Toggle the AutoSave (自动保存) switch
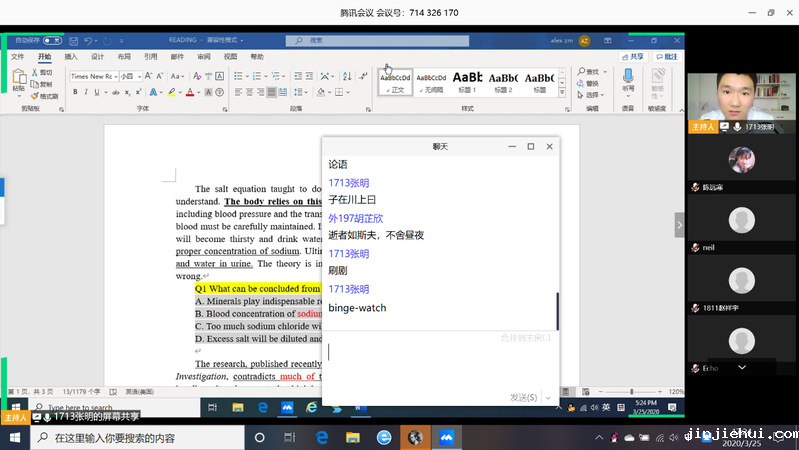Screen dimensions: 799x450 [x=52, y=41]
